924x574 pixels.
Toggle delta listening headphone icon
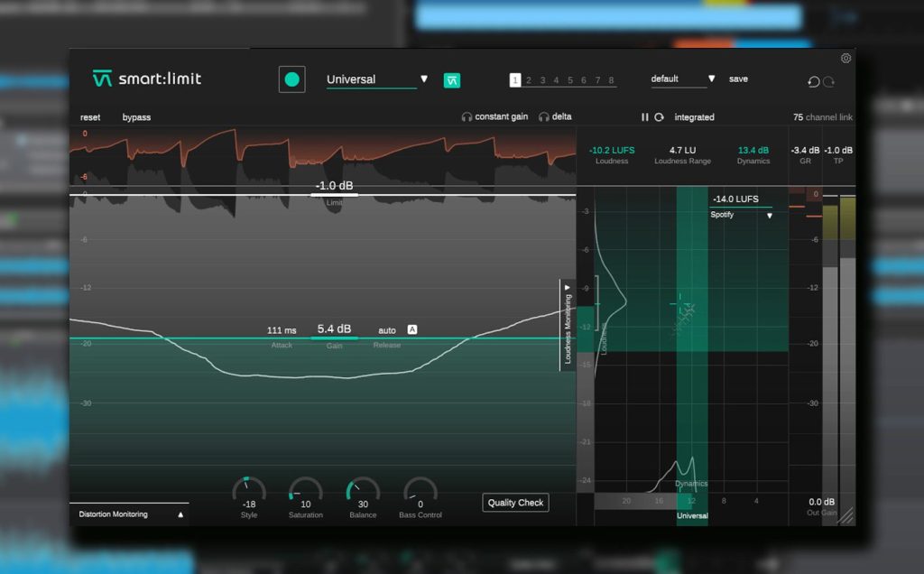coord(544,117)
